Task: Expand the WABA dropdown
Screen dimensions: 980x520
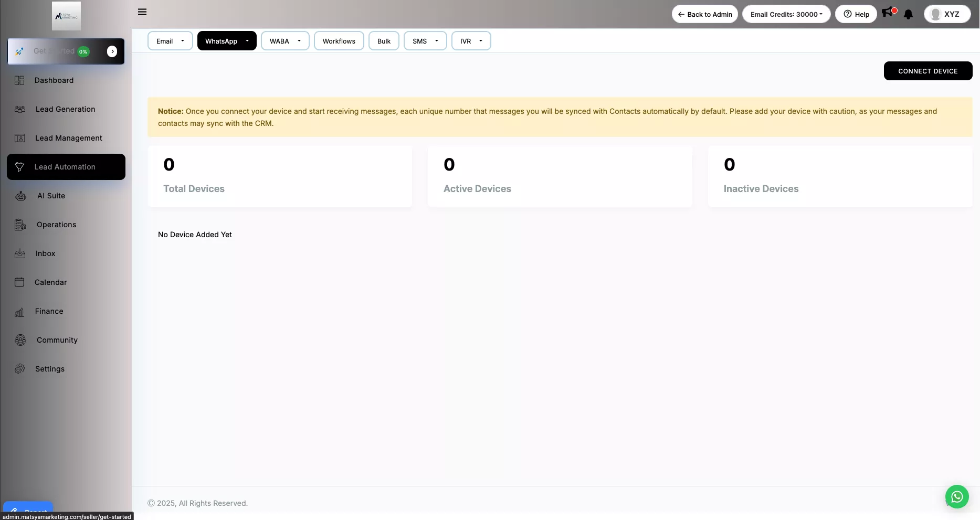Action: pos(285,41)
